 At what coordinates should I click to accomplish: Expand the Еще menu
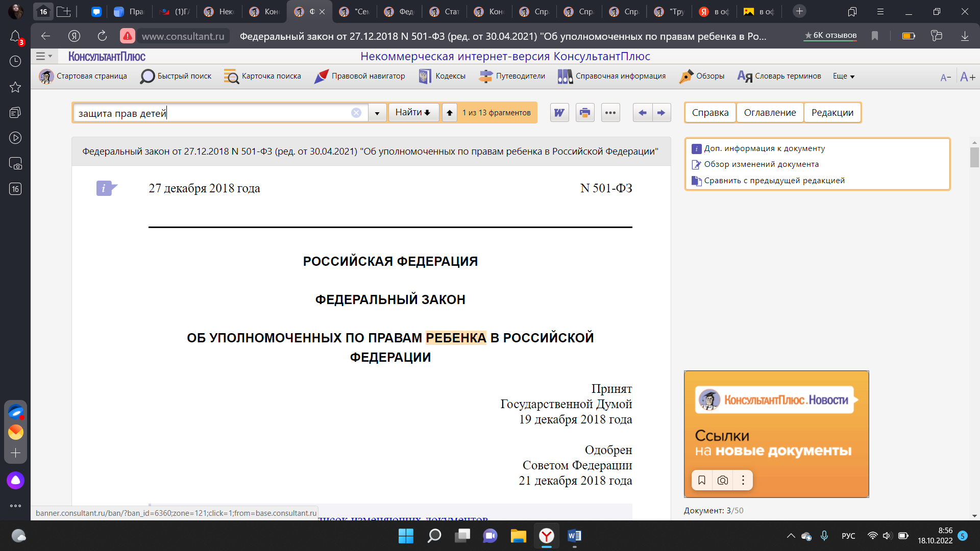844,76
